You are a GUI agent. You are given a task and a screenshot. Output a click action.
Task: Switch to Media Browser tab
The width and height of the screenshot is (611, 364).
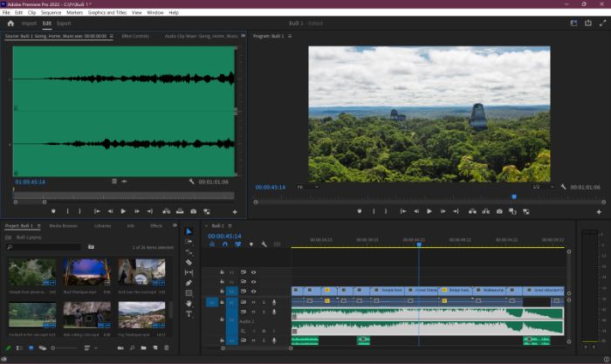63,226
